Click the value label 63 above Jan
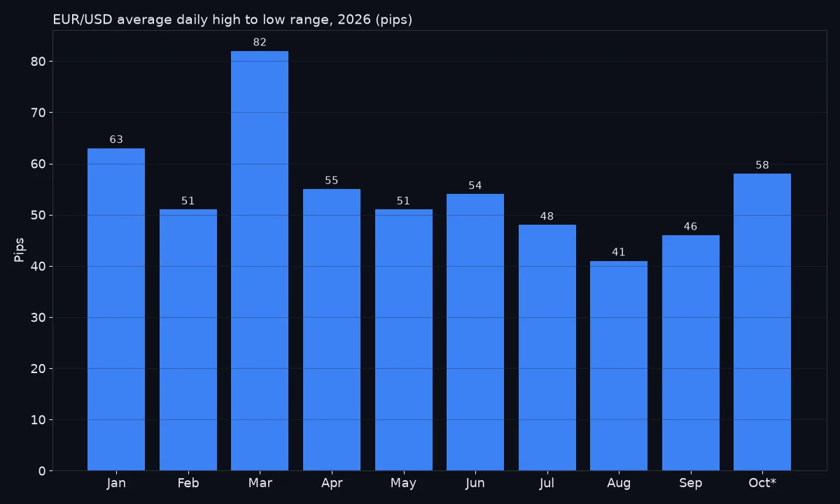840x504 pixels. click(116, 140)
